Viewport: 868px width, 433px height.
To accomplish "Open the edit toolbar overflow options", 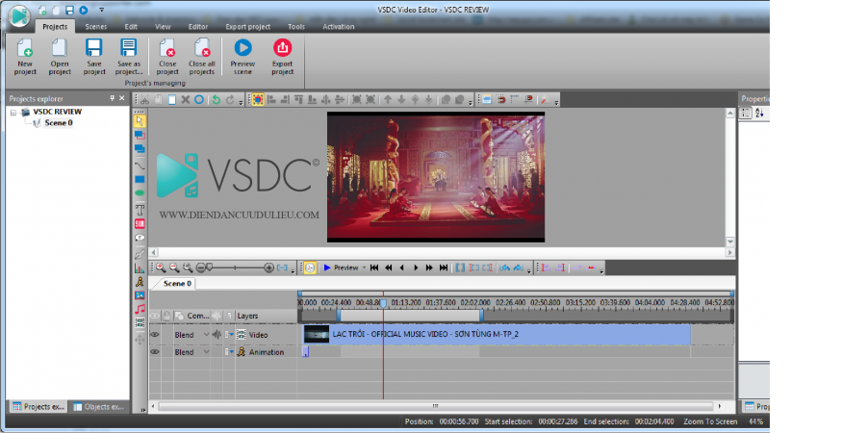I will click(x=241, y=102).
